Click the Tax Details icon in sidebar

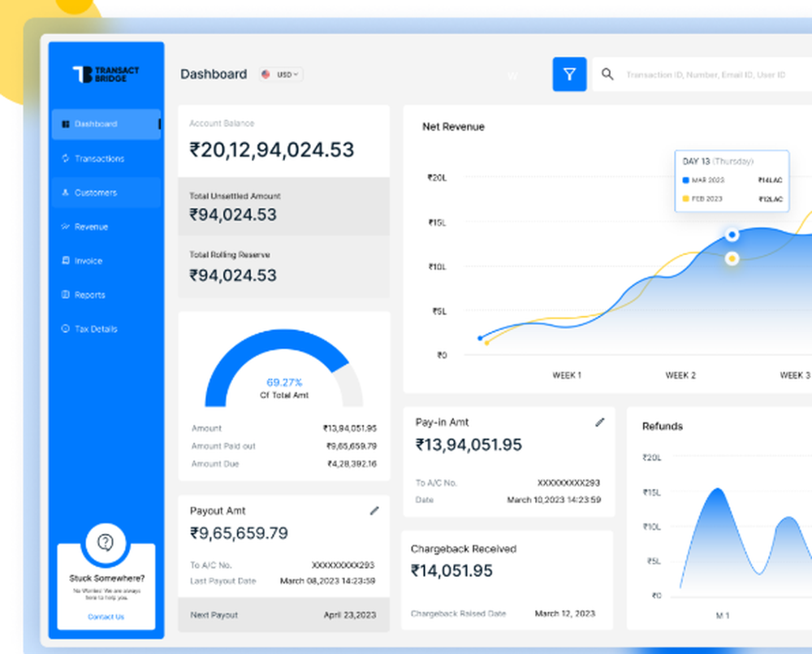coord(65,328)
